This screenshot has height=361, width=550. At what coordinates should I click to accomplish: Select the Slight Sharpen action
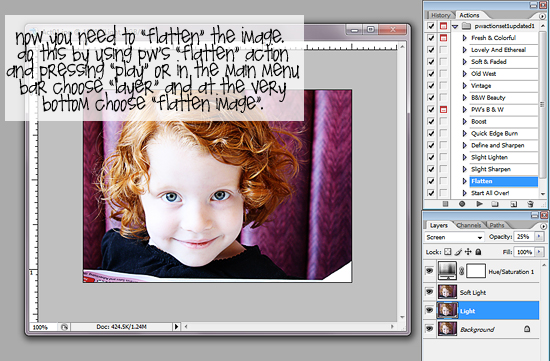point(491,169)
